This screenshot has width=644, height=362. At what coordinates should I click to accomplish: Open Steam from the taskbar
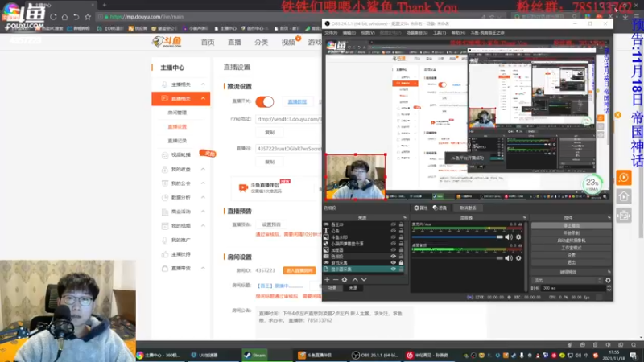click(x=254, y=355)
